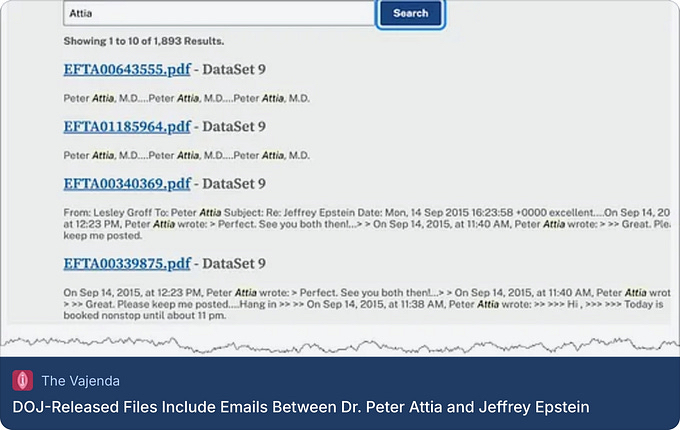Click DataSet 9 label beside EFTA00340369.pdf

235,183
